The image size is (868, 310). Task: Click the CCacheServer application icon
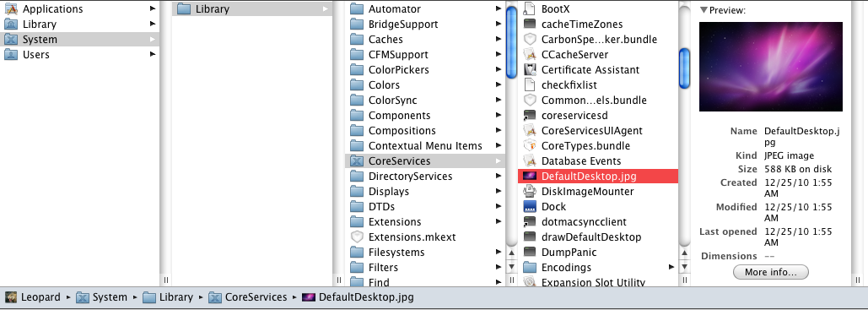530,54
